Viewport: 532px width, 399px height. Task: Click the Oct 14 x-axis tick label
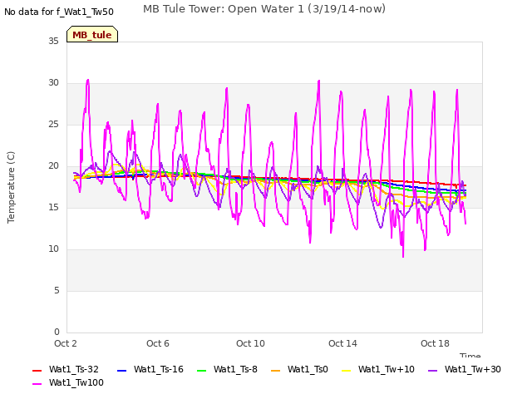342,343
